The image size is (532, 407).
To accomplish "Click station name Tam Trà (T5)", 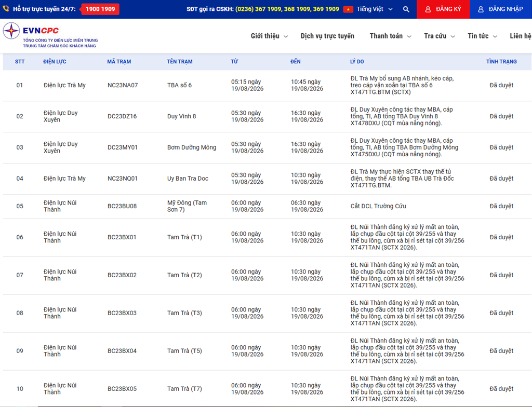I will tap(184, 351).
